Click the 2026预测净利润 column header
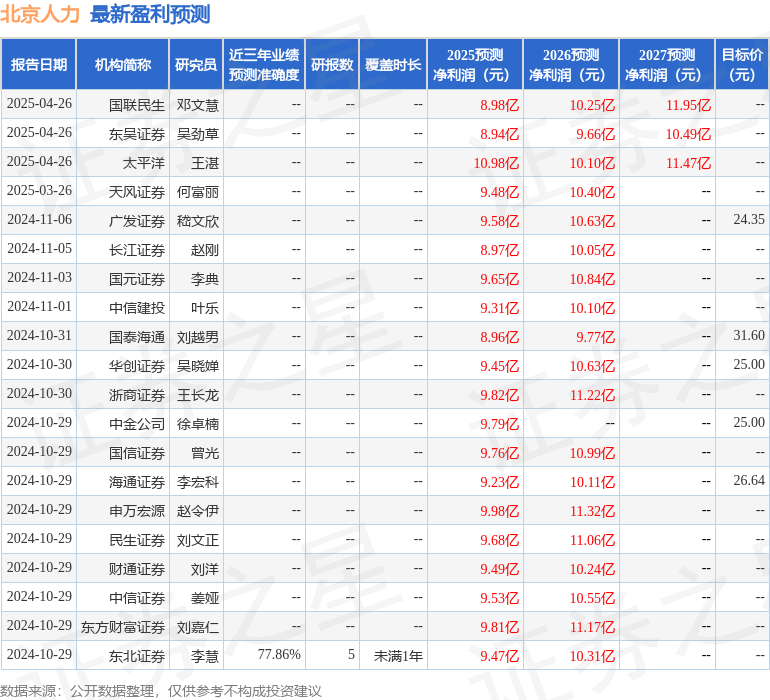The height and width of the screenshot is (700, 770). tap(571, 64)
